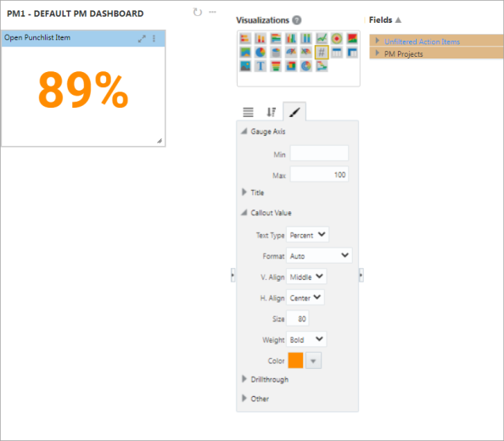This screenshot has width=504, height=441.
Task: Click the orange callout color swatch
Action: 295,360
